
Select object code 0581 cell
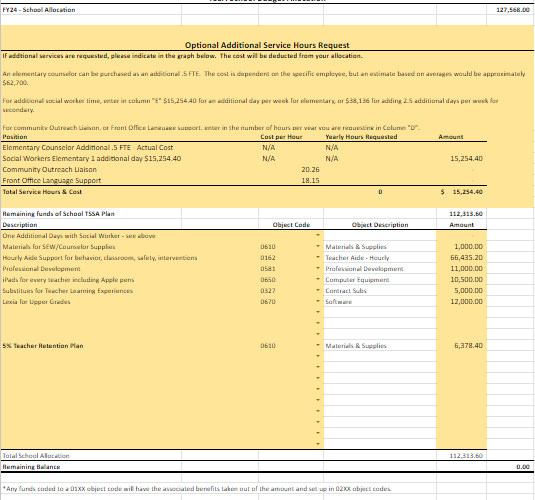(268, 268)
